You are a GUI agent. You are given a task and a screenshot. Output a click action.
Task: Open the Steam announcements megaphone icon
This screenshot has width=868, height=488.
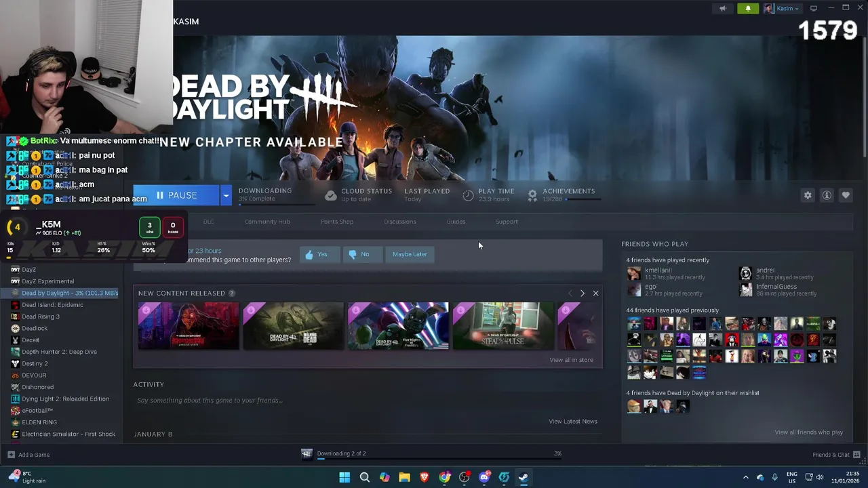723,8
